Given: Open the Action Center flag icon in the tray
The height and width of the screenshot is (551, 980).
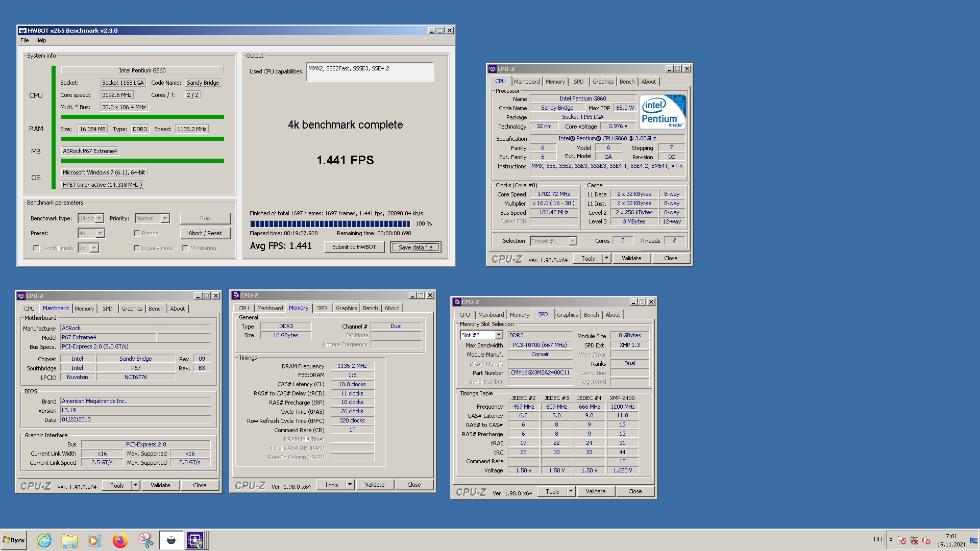Looking at the screenshot, I should tap(902, 540).
